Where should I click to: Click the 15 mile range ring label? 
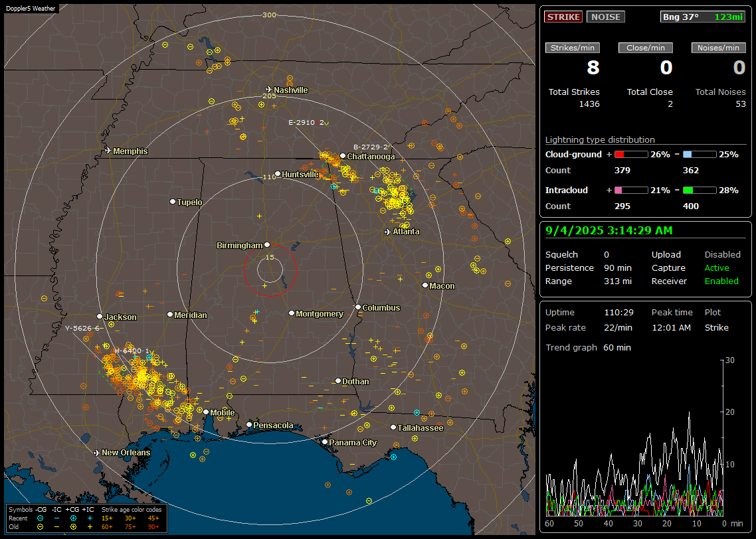270,257
